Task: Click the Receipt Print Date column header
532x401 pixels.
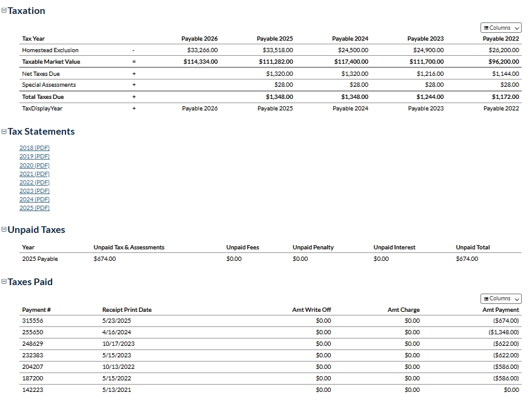Action: tap(127, 310)
